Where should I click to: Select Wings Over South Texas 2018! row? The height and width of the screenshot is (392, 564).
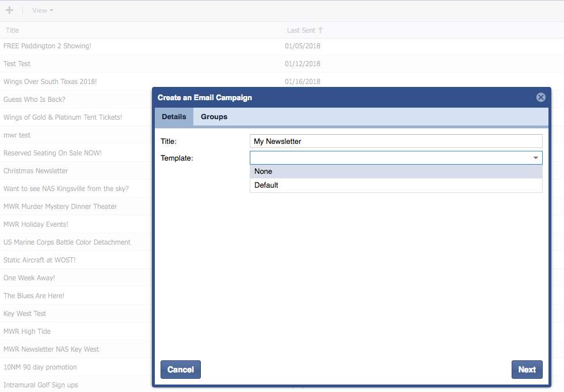[50, 82]
